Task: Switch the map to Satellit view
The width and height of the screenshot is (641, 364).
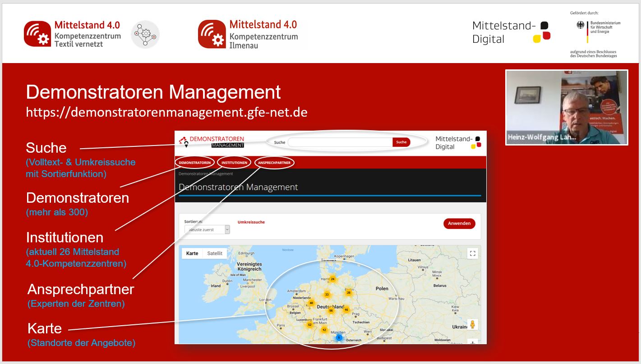Action: coord(215,253)
